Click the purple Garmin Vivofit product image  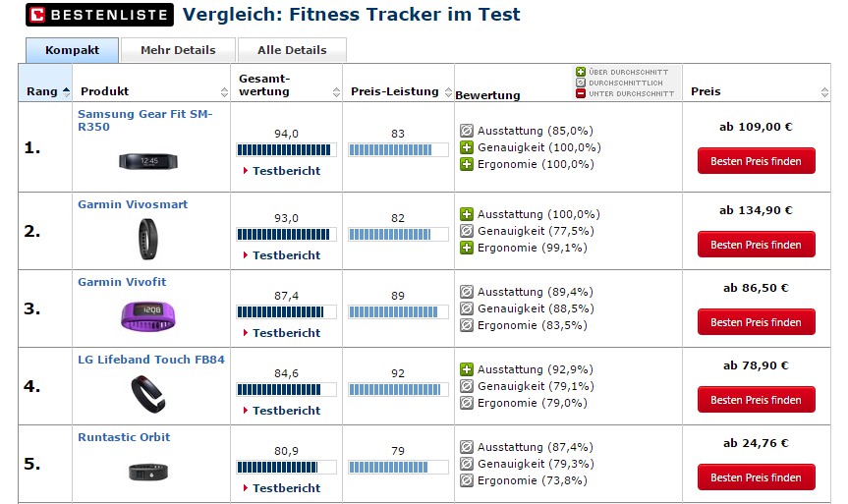pos(146,312)
